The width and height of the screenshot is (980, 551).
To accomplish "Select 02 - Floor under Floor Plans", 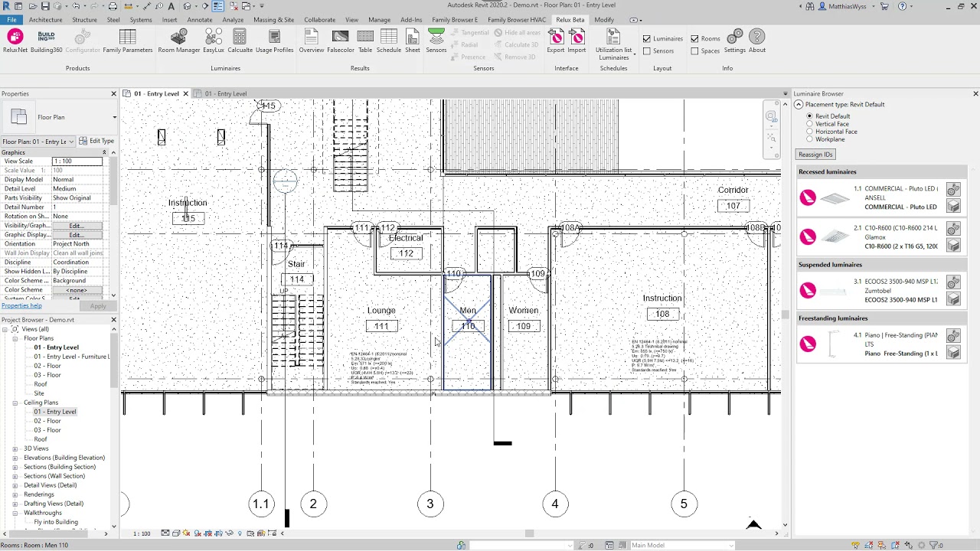I will 47,366.
